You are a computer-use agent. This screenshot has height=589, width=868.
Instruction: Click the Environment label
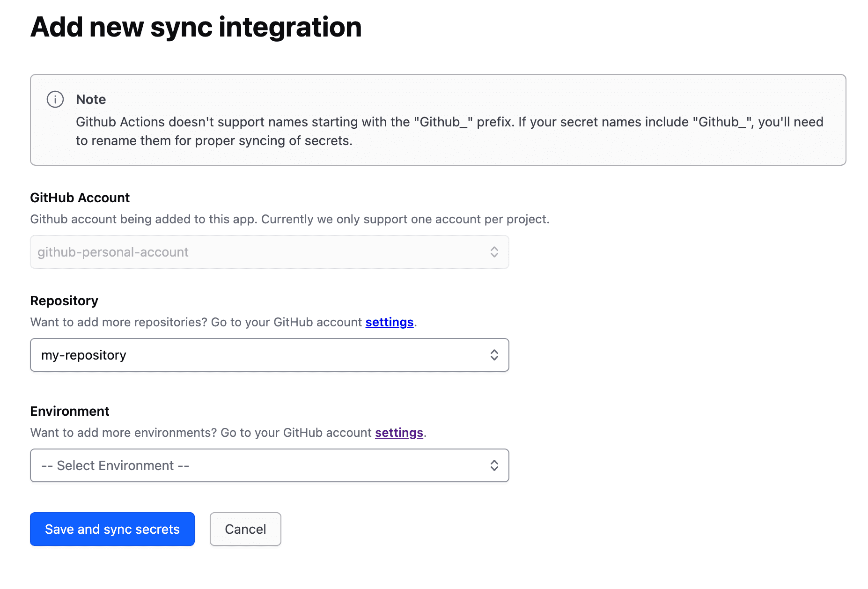(x=70, y=411)
